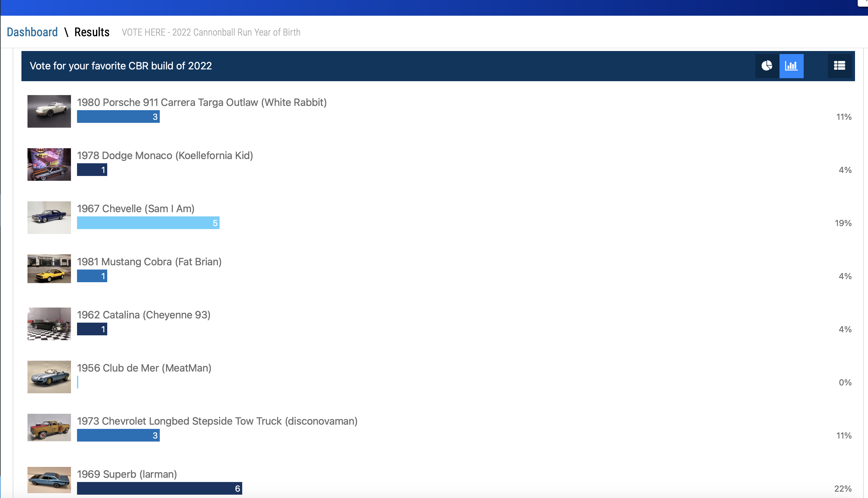Click the Mustang Cobra bar showing 1 vote

92,276
